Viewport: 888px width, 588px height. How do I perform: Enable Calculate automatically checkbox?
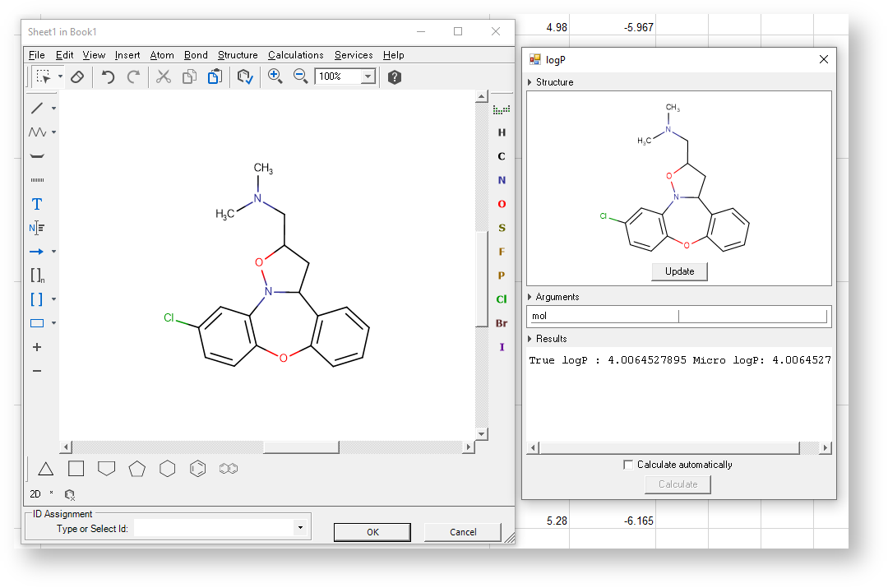(x=629, y=465)
